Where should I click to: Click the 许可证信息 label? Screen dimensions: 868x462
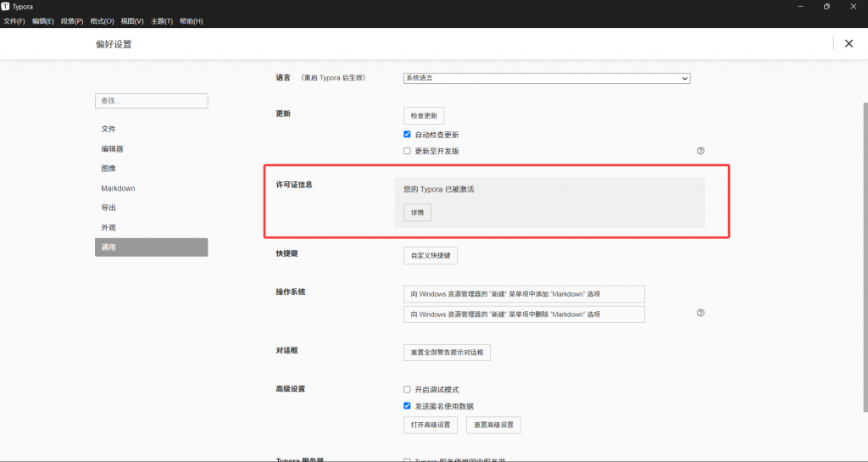coord(294,185)
